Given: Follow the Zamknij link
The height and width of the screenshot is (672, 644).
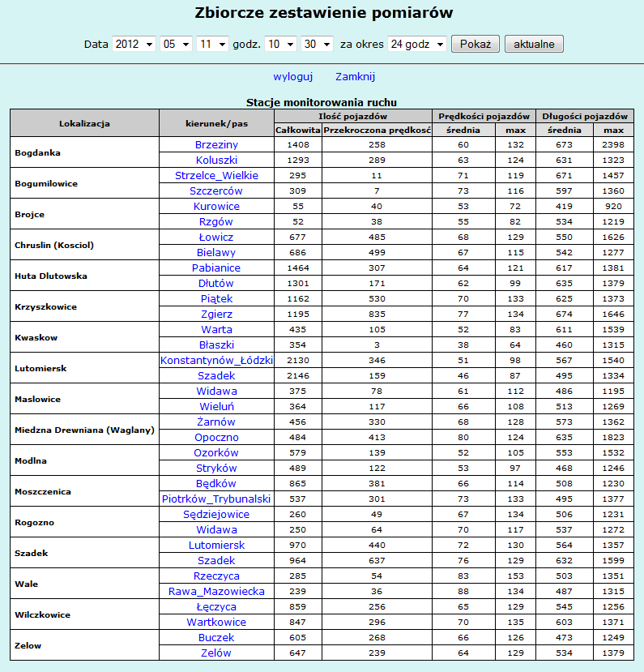Looking at the screenshot, I should pos(355,77).
